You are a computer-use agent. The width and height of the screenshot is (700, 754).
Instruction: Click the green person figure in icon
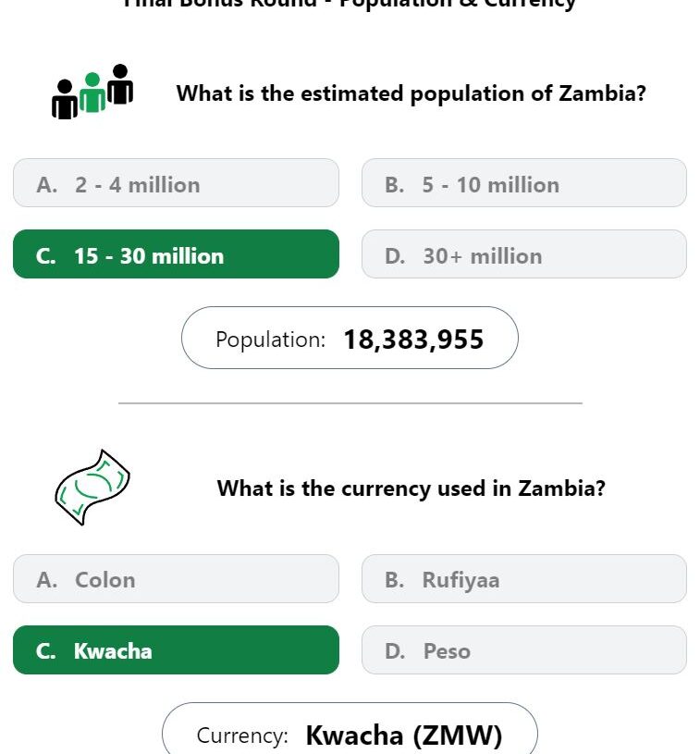[92, 93]
